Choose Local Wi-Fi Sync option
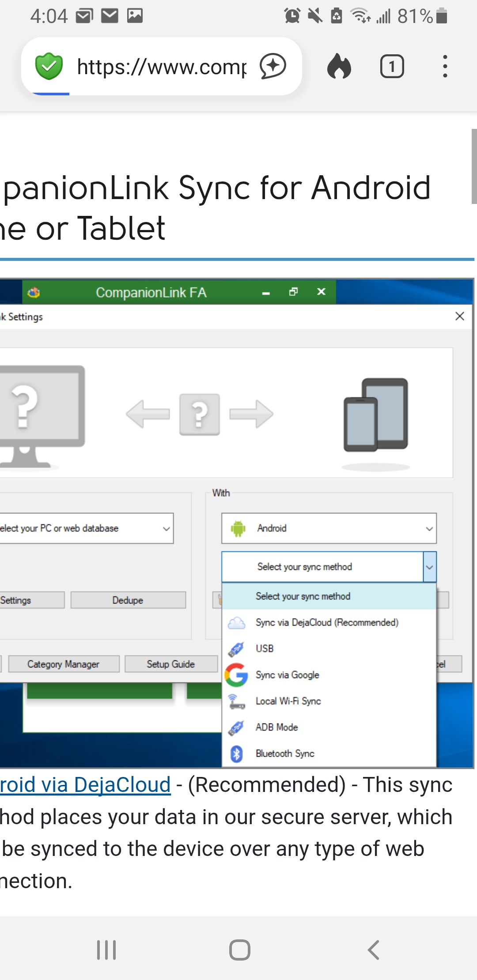 point(329,701)
